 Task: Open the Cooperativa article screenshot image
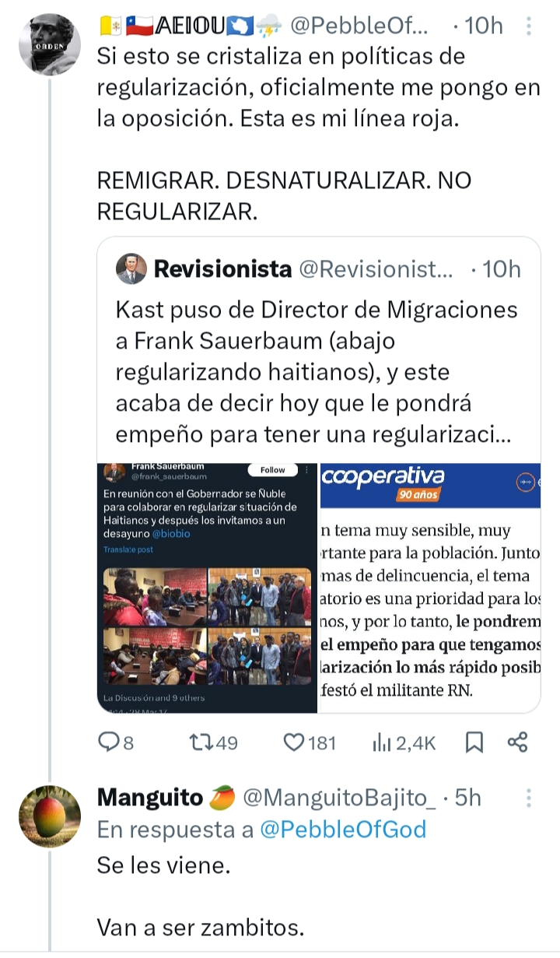[430, 588]
